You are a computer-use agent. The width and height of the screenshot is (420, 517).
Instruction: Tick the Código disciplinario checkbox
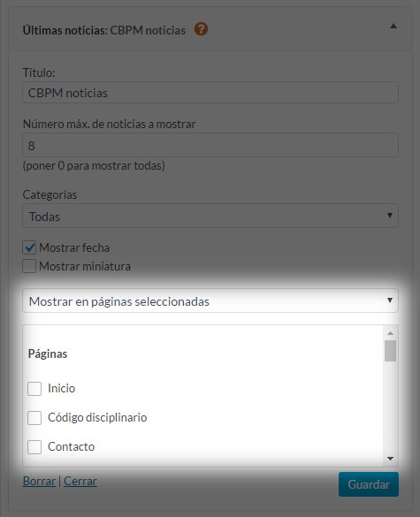[x=34, y=418]
